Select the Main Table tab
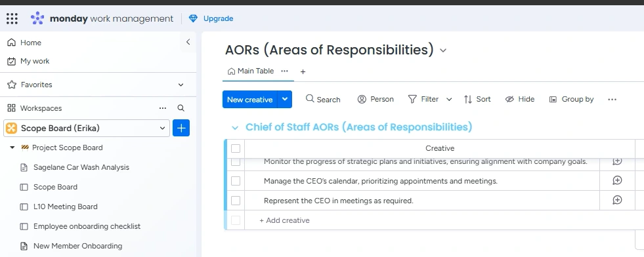The height and width of the screenshot is (257, 644). (x=251, y=71)
